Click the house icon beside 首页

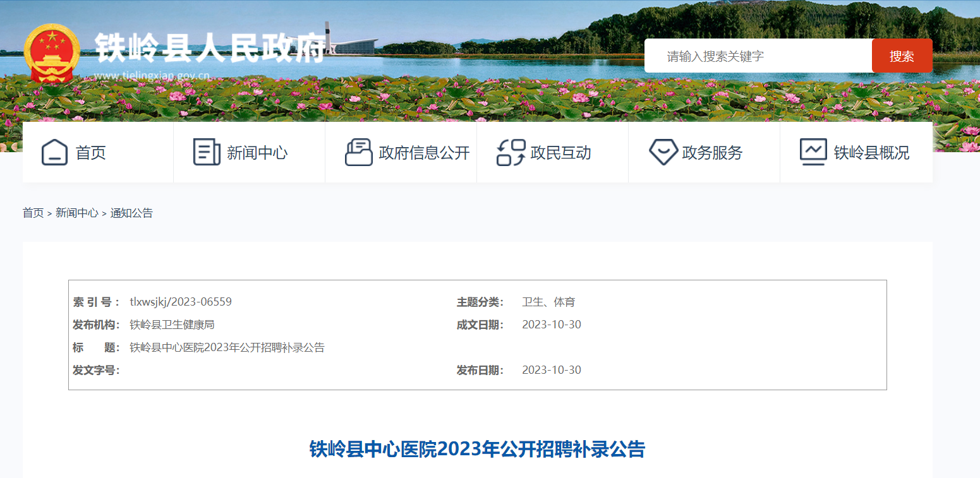(54, 153)
